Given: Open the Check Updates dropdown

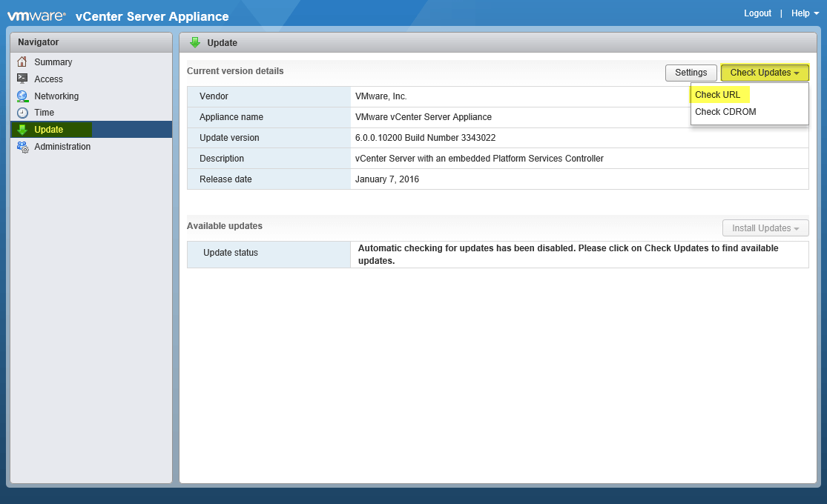Looking at the screenshot, I should click(x=764, y=72).
